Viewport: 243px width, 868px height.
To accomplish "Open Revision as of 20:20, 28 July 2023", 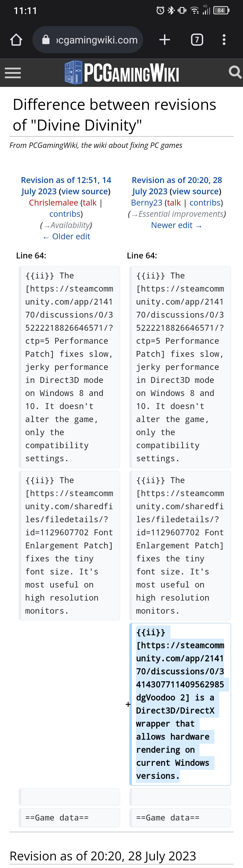I will (177, 186).
